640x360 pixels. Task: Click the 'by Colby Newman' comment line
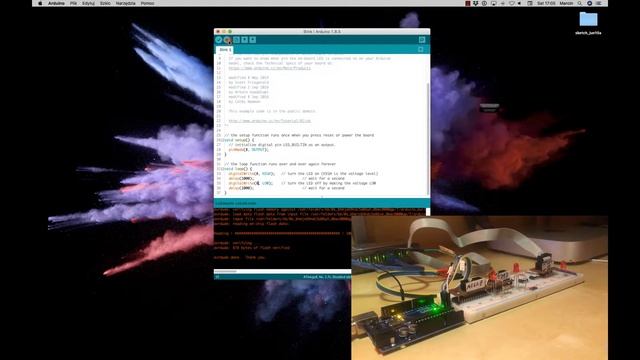[x=244, y=102]
